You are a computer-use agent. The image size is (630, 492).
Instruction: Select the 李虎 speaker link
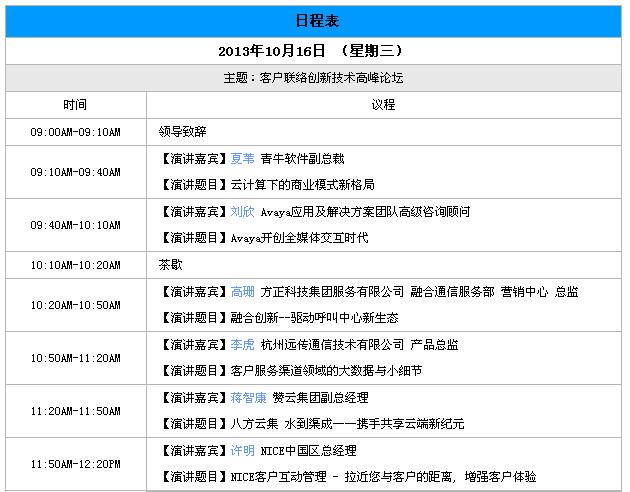(242, 344)
